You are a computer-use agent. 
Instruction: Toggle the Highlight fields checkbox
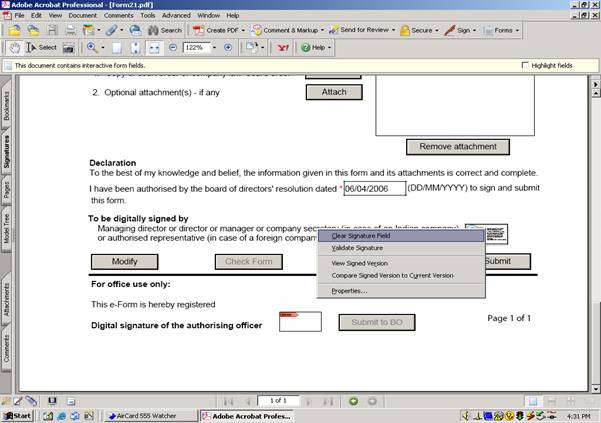click(526, 65)
